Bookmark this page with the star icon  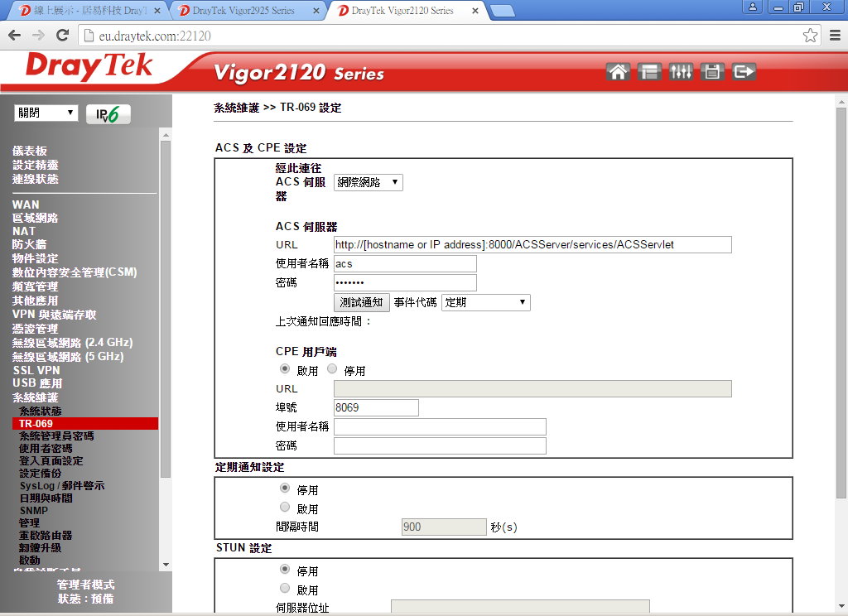[x=810, y=36]
